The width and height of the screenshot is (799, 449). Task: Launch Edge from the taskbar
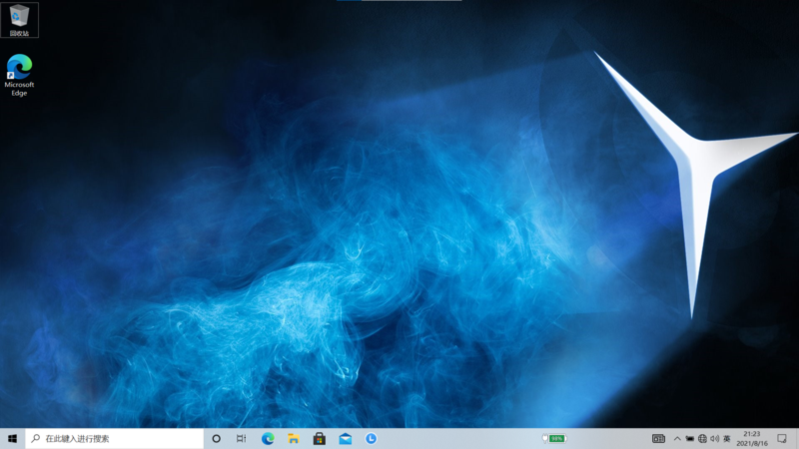268,439
